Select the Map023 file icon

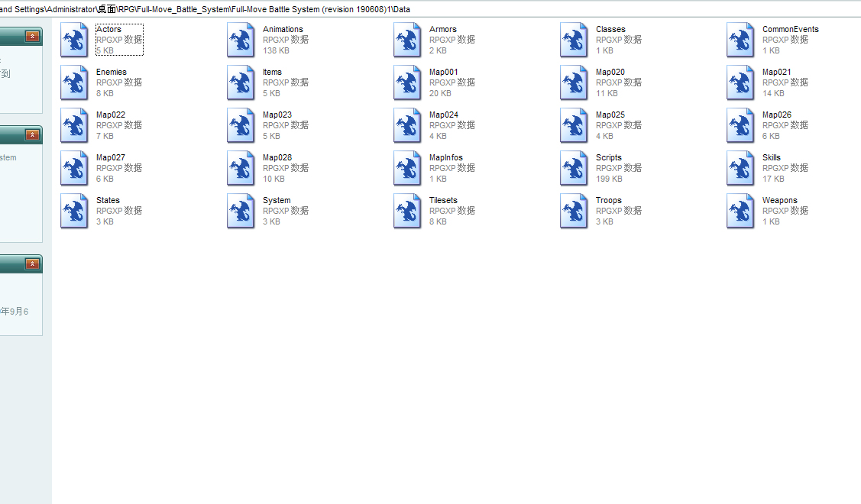(x=241, y=125)
